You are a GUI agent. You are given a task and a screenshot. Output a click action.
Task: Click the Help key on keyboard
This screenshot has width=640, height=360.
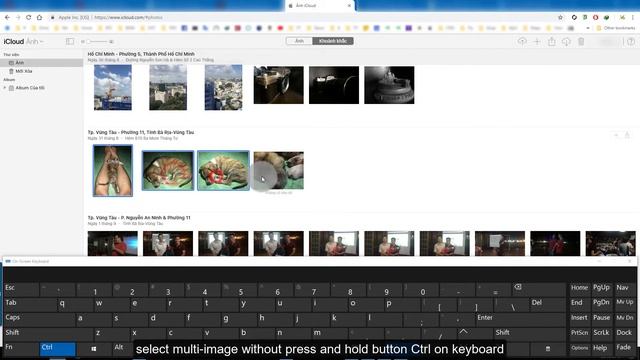[x=601, y=348]
